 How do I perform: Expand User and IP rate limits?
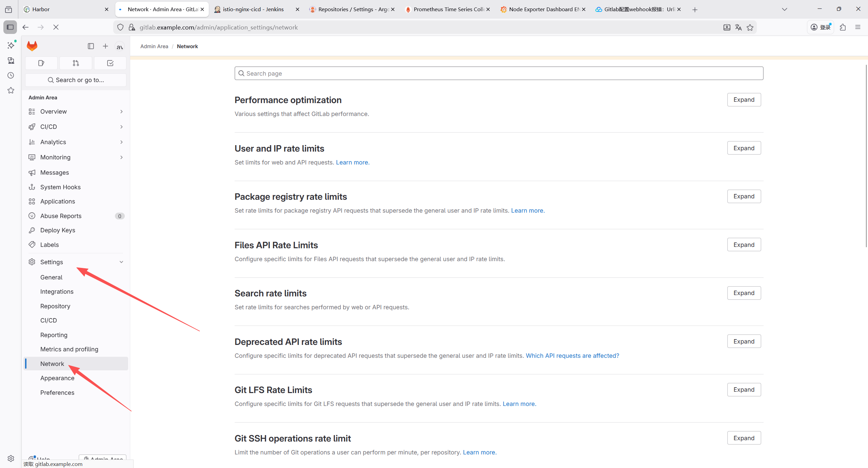[x=744, y=148]
